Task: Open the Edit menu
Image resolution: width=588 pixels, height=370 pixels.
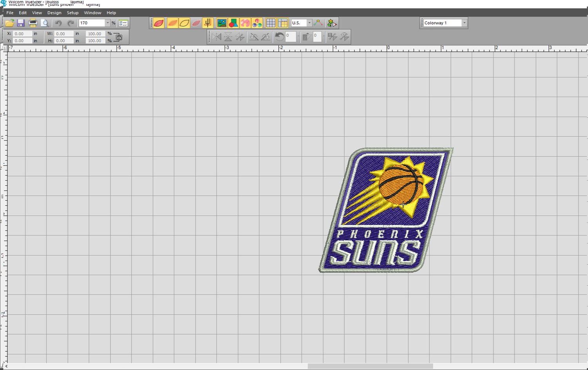Action: [23, 13]
